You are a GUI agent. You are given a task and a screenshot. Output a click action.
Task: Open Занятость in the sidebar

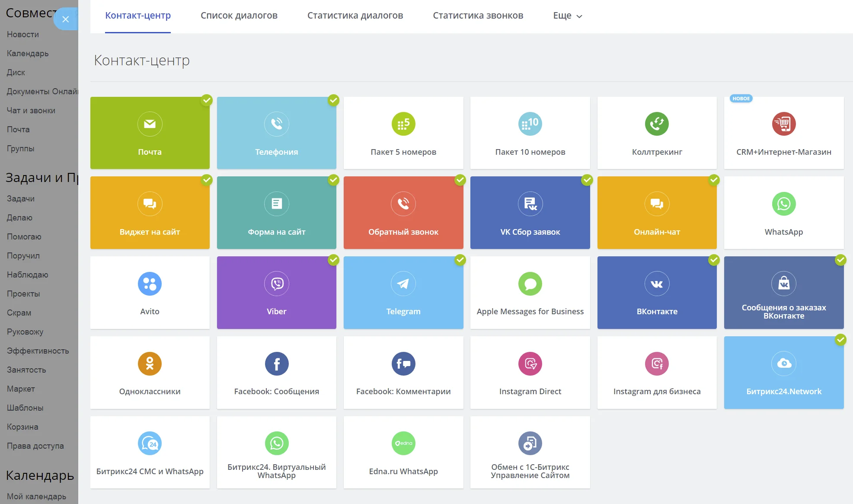click(26, 370)
